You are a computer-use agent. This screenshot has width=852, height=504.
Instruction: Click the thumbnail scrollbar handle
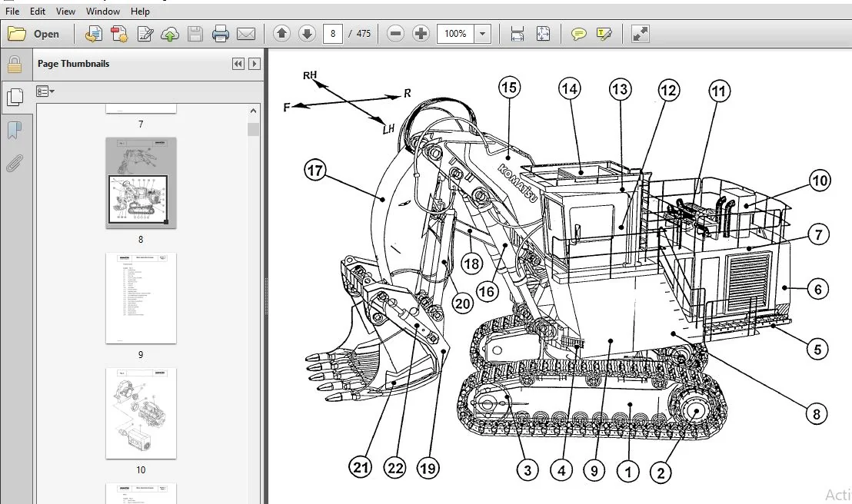[x=253, y=129]
